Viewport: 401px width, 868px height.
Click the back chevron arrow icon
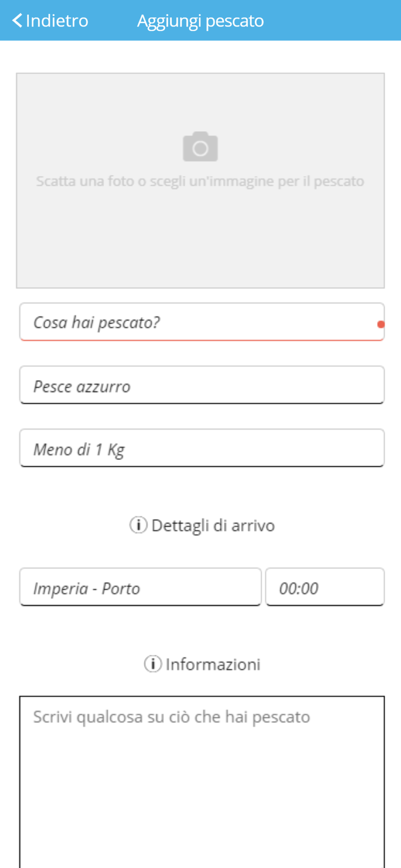(x=17, y=20)
